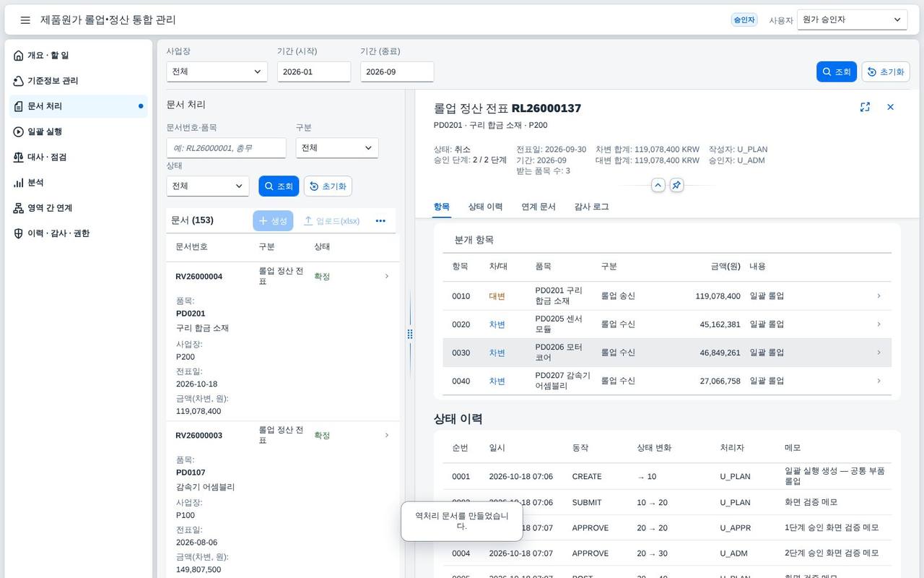Open line item 0010 chevron

click(879, 296)
